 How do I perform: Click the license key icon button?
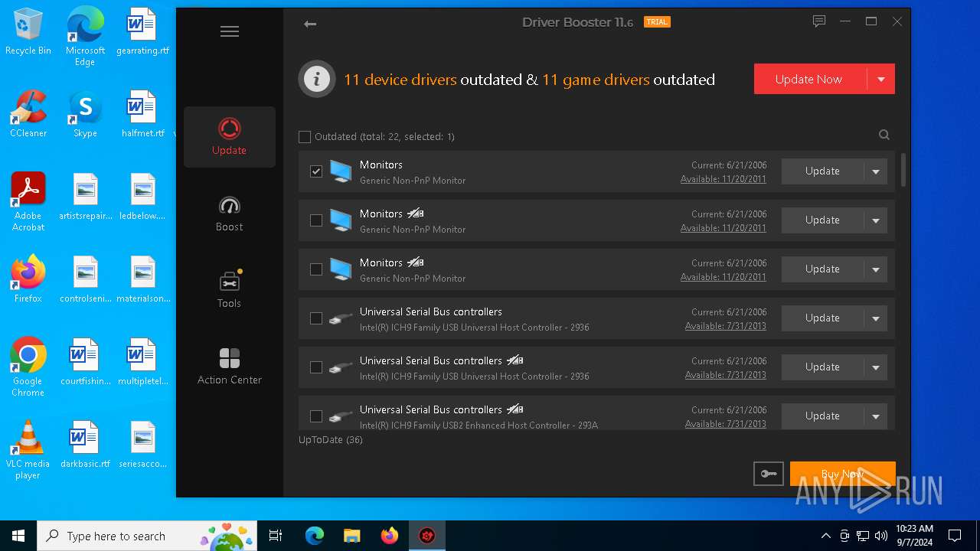tap(768, 474)
